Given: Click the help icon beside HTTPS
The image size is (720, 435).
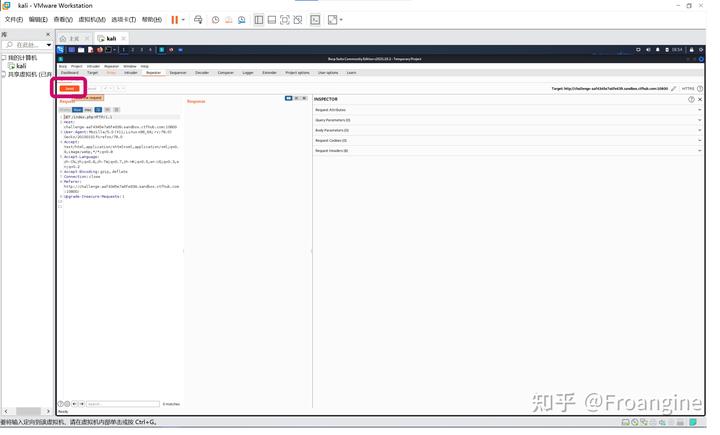Looking at the screenshot, I should tap(700, 89).
